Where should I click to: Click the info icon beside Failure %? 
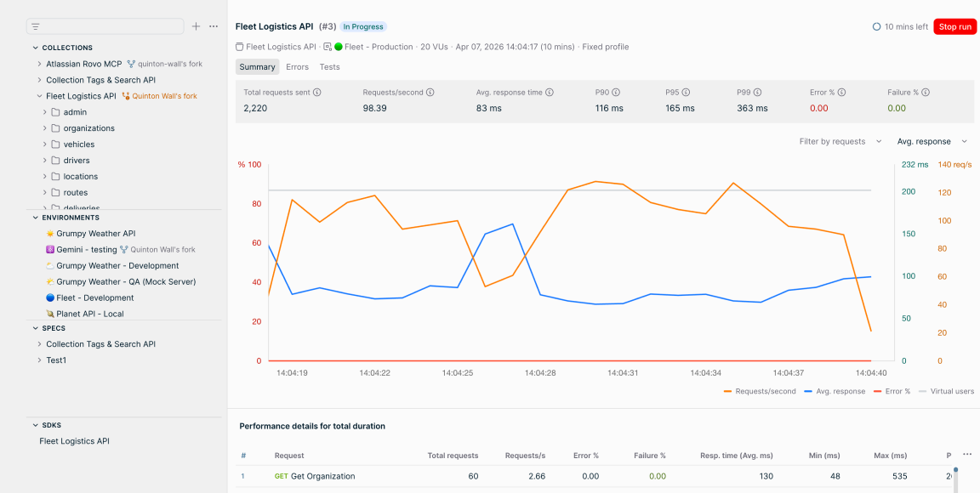[x=926, y=93]
